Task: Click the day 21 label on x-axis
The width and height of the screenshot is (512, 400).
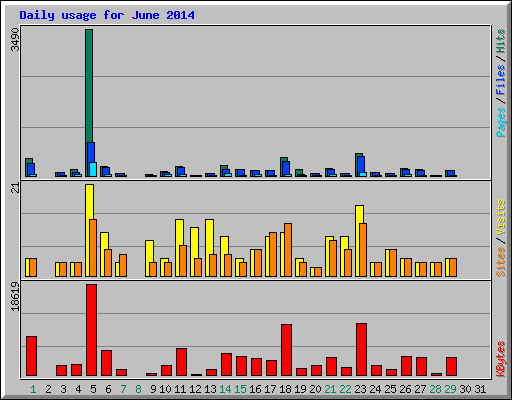Action: (330, 389)
